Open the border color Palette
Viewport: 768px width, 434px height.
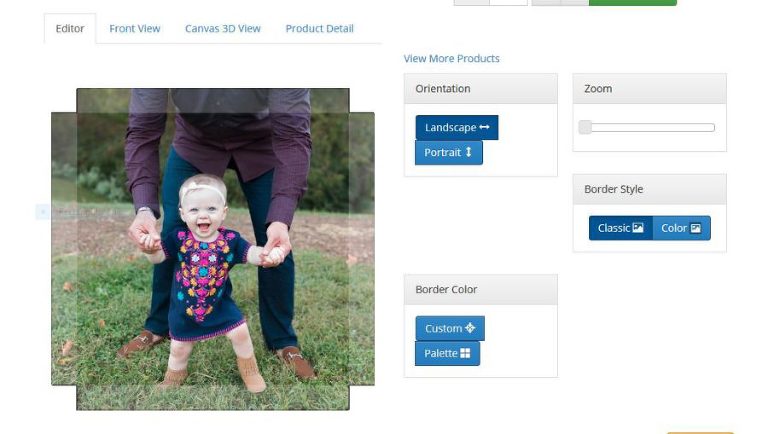coord(447,353)
